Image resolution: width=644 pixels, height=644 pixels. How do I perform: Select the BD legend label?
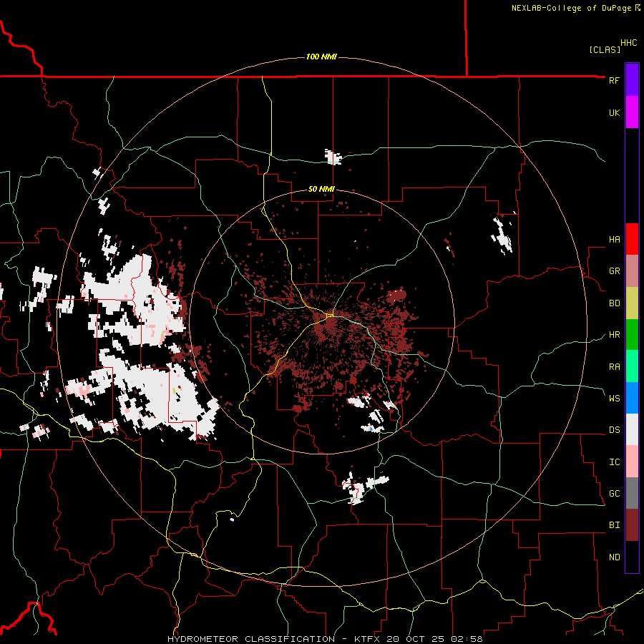point(614,303)
